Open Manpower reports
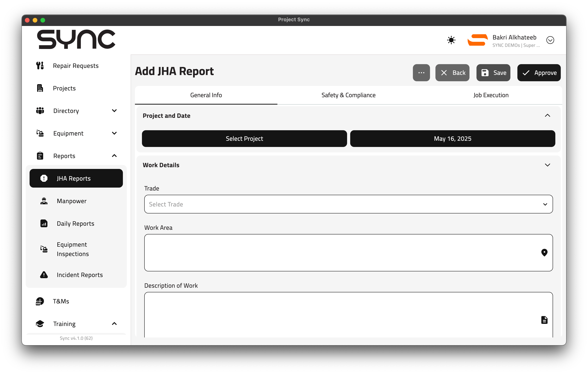The width and height of the screenshot is (588, 374). 76,201
